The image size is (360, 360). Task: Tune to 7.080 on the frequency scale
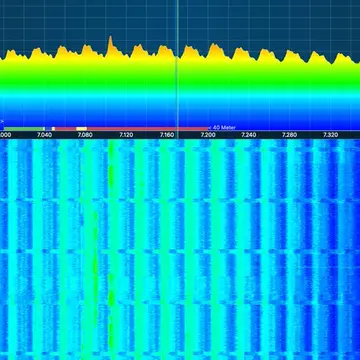(x=85, y=135)
